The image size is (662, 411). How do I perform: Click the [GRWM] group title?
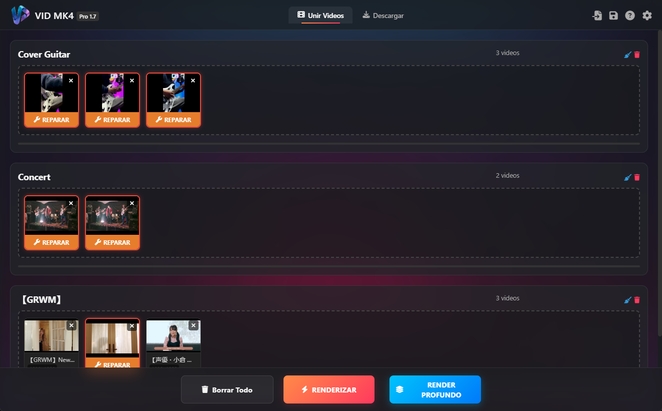[41, 299]
